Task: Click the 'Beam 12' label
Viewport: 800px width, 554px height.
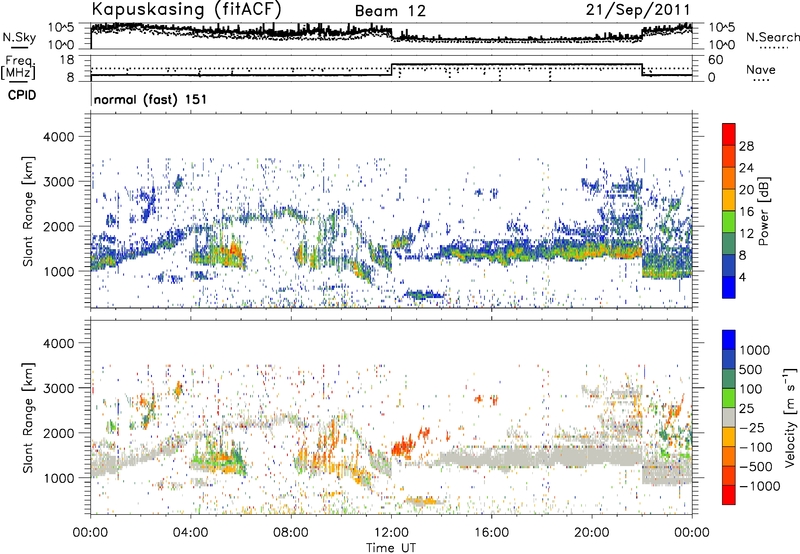Action: tap(390, 11)
